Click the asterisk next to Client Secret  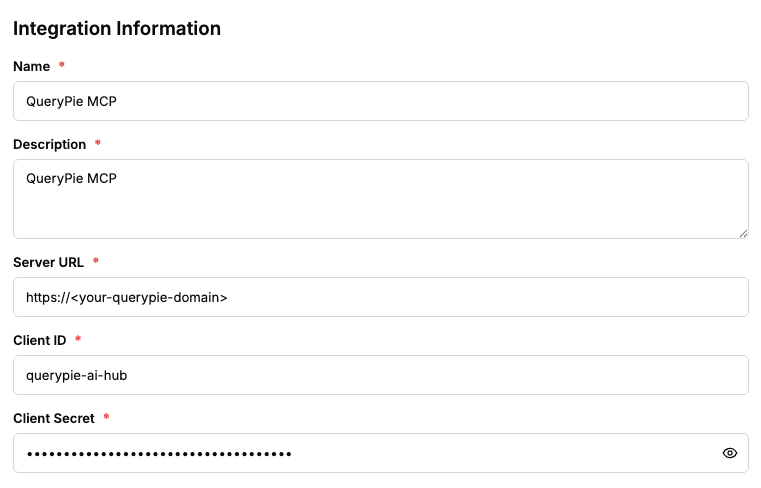point(106,418)
